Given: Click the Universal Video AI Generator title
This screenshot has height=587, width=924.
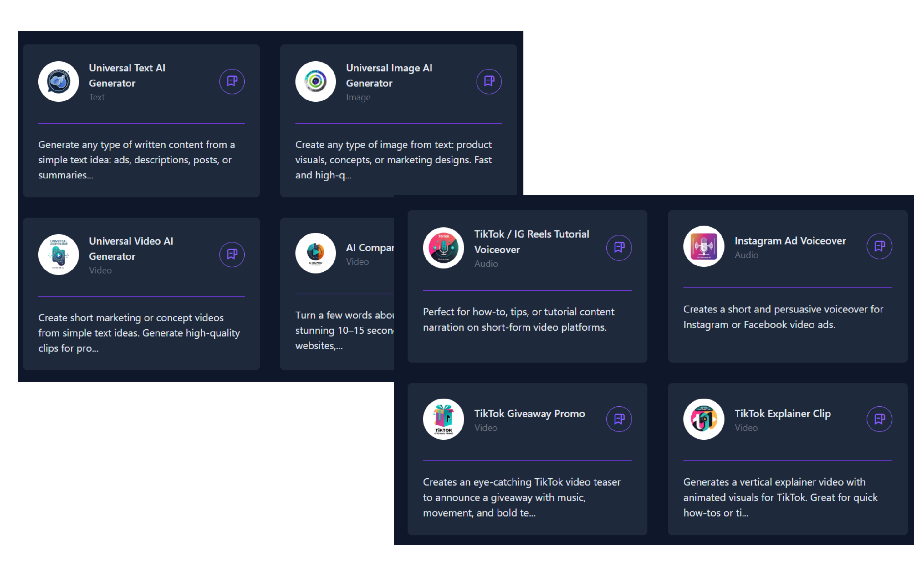Looking at the screenshot, I should (131, 248).
